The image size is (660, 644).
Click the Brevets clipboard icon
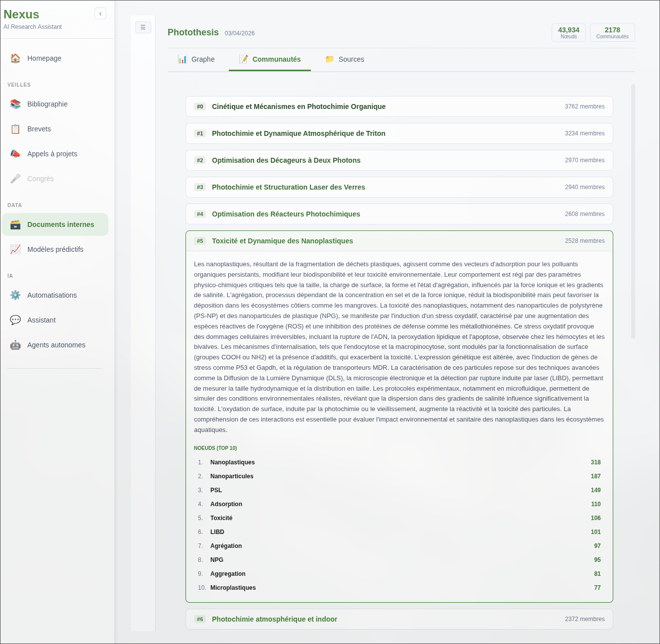click(x=15, y=129)
